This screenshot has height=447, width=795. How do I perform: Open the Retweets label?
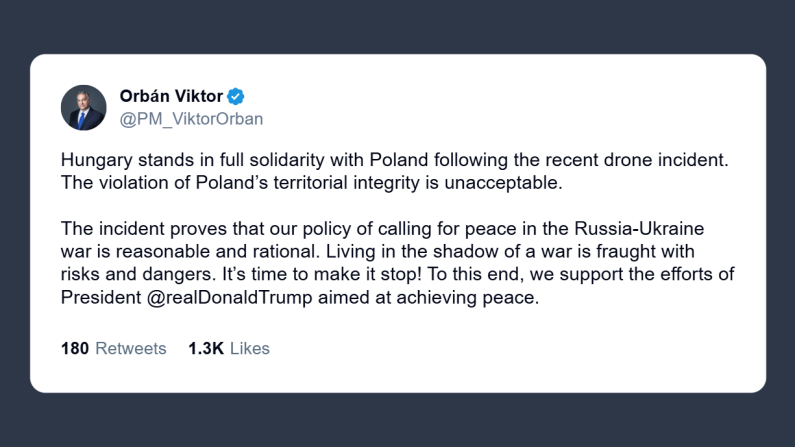pos(132,349)
